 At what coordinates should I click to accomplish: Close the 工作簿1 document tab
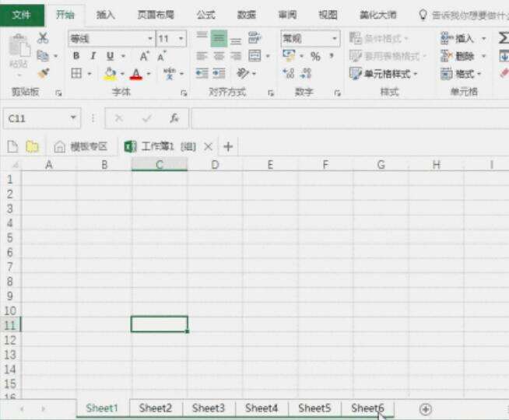point(208,147)
